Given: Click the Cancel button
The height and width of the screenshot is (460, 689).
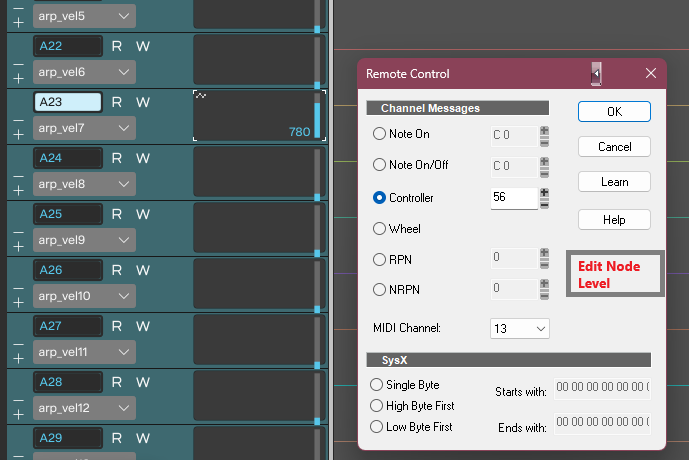Looking at the screenshot, I should pos(614,147).
